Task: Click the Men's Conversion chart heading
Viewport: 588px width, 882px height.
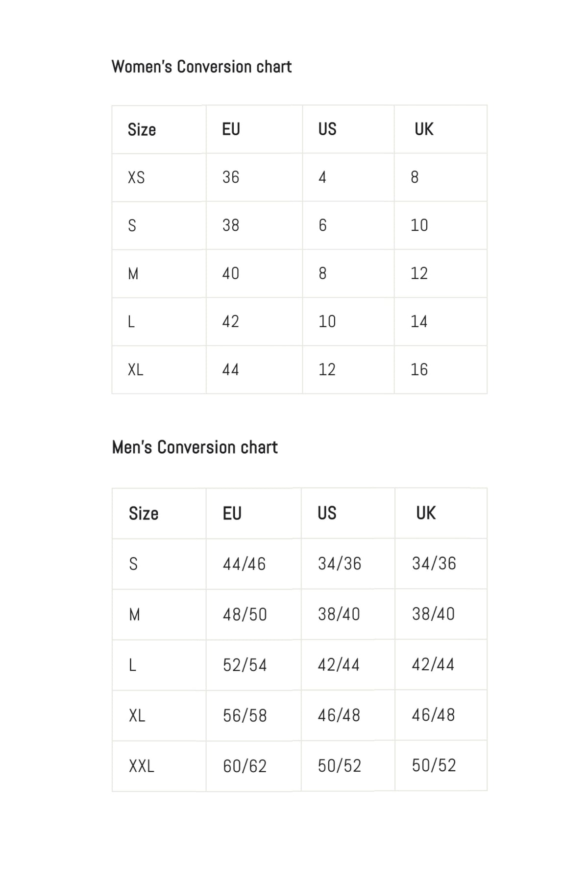Action: tap(195, 447)
